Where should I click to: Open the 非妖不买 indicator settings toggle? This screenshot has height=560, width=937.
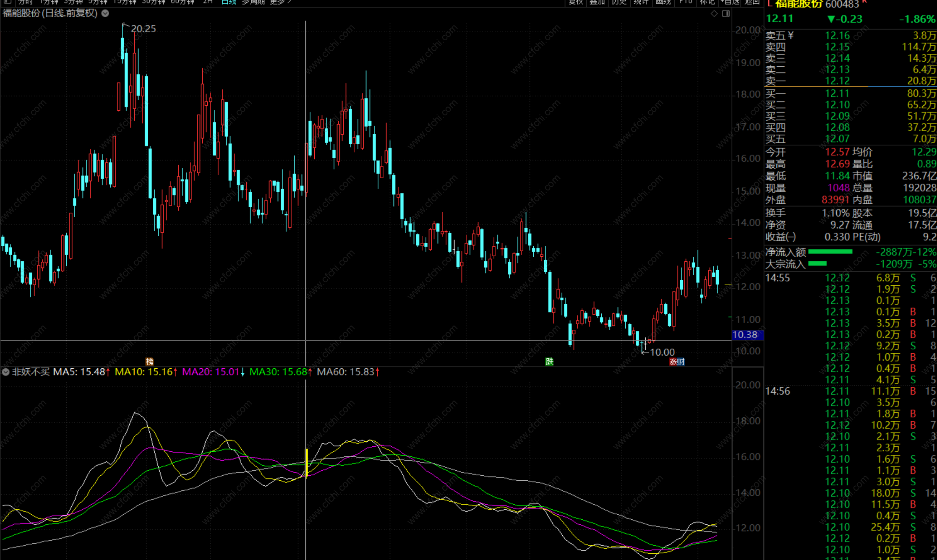click(x=6, y=372)
